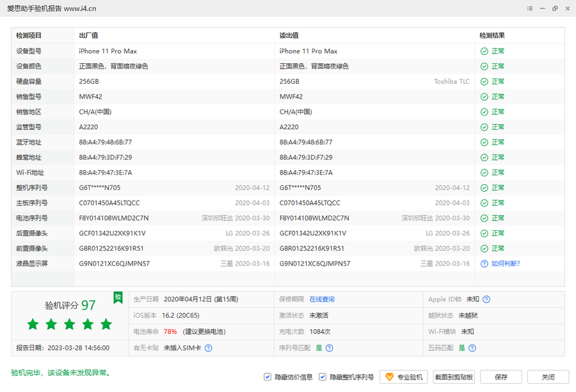Viewport: 576px width, 392px height.
Task: Click the green check icon for 硬盘容量
Action: 484,81
